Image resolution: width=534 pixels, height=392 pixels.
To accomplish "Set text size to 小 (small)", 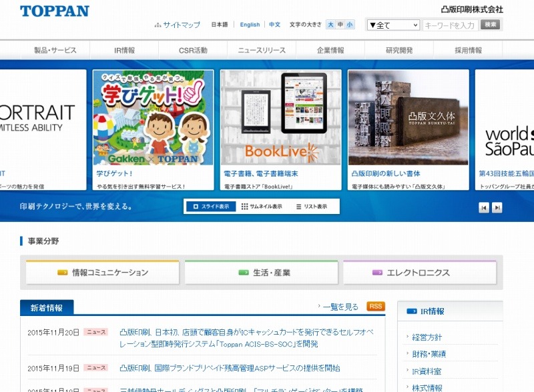I will click(350, 25).
